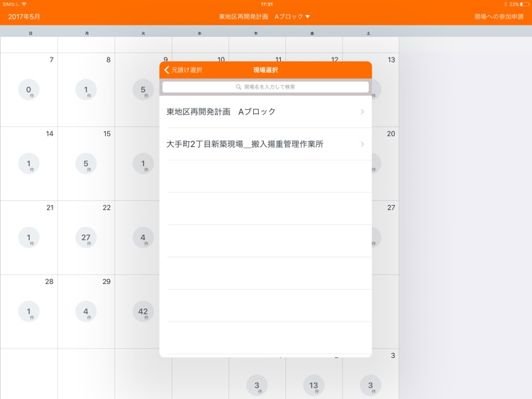The image size is (532, 399).
Task: Select 東地区再開発計画 Aブロック site row
Action: pyautogui.click(x=266, y=111)
